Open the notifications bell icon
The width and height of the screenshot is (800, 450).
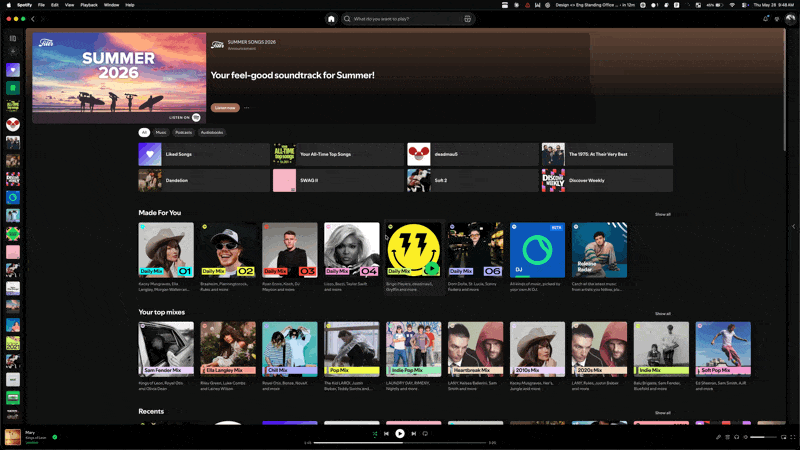(x=765, y=19)
